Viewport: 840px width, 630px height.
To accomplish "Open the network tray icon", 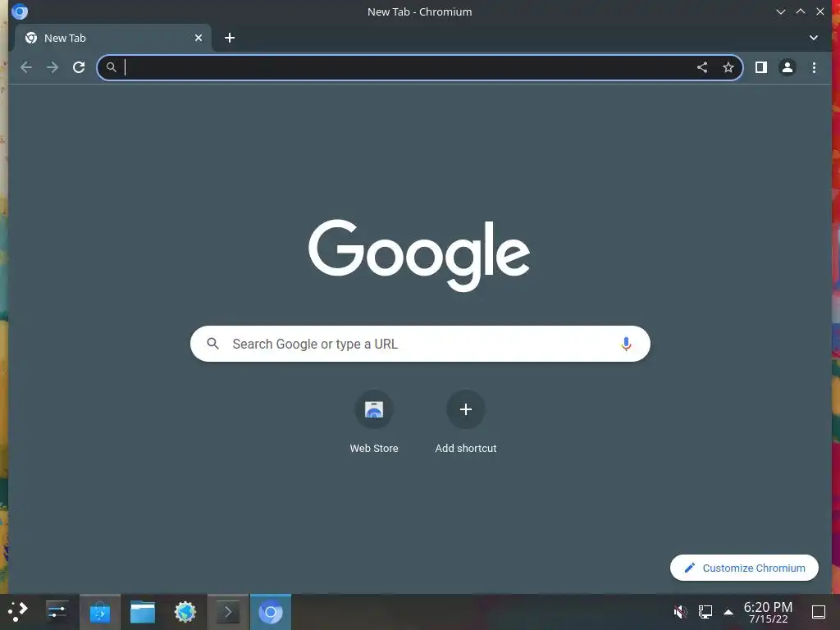I will tap(705, 612).
